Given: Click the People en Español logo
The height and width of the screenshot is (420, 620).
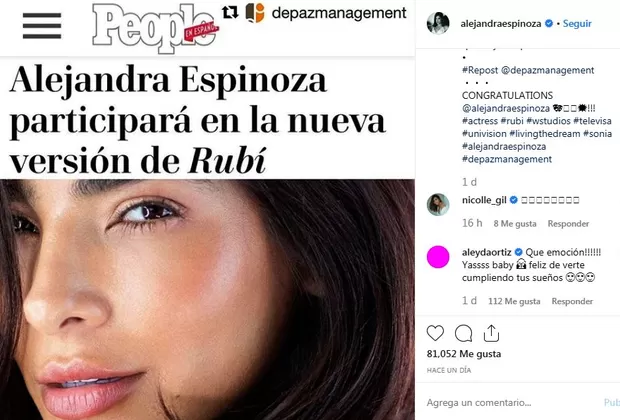Looking at the screenshot, I should coord(155,28).
